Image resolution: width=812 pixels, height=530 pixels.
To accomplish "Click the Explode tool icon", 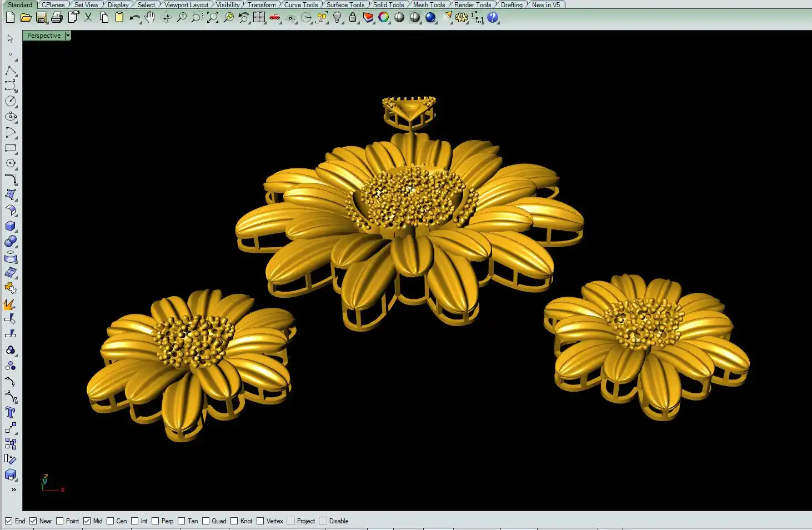I will point(10,304).
